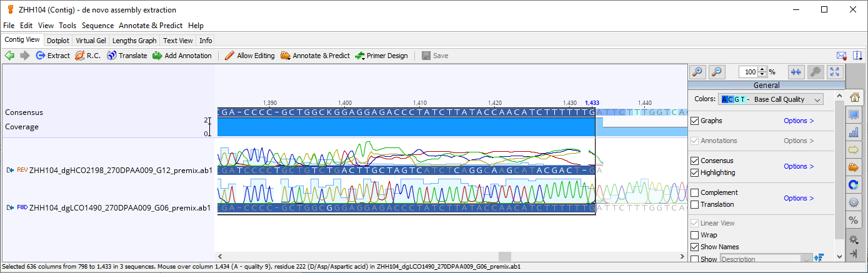This screenshot has height=273, width=868.
Task: Open Consensus and Highlighting Options link
Action: [x=799, y=166]
